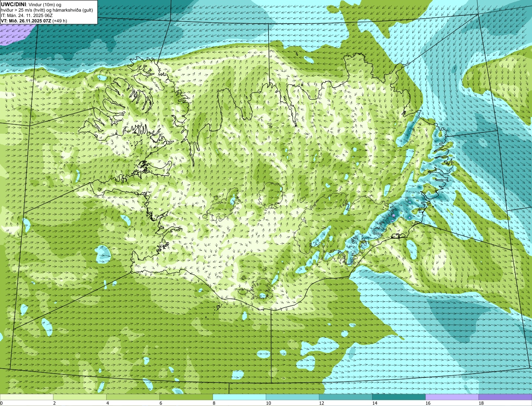The width and height of the screenshot is (532, 406).
Task: Click the 14–16 m/s dark teal legend swatch
Action: click(399, 397)
